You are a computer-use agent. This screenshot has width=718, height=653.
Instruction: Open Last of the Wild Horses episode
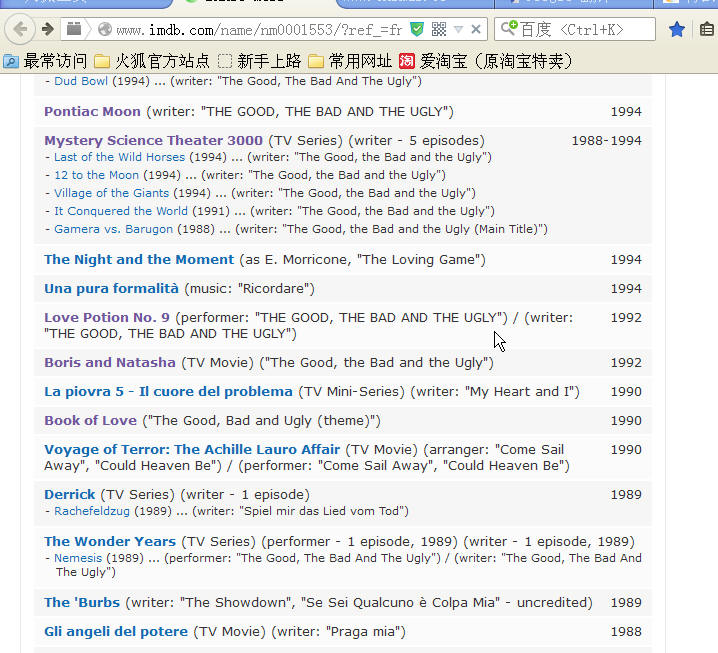(120, 157)
